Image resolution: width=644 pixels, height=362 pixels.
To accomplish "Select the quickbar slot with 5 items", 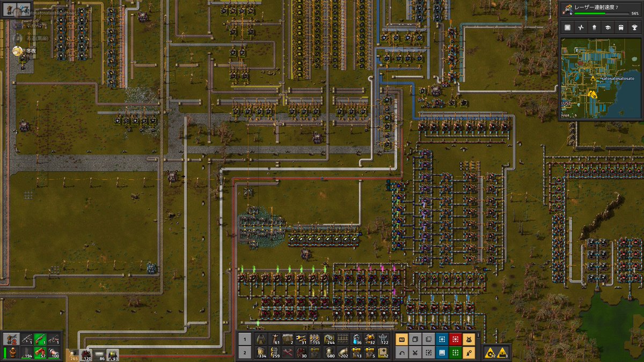I will [370, 352].
